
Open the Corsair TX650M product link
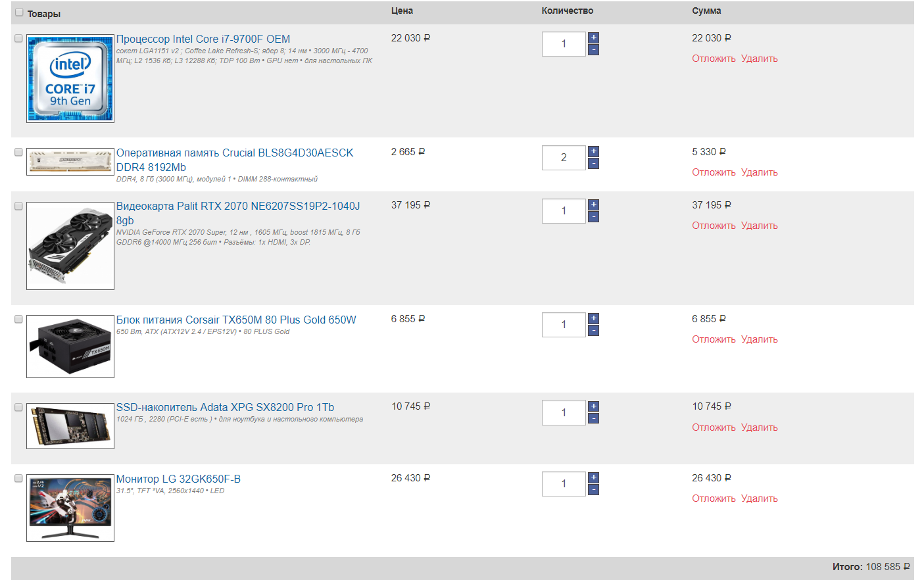coord(236,320)
